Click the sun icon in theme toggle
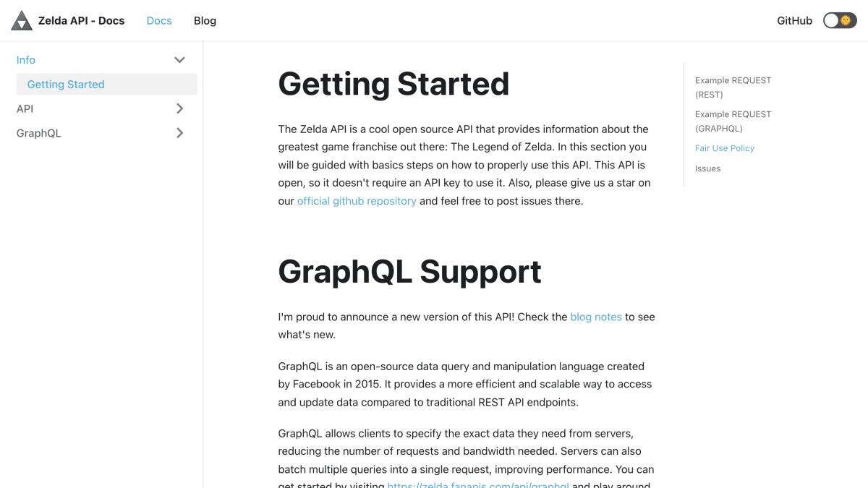This screenshot has height=488, width=868. (x=846, y=20)
